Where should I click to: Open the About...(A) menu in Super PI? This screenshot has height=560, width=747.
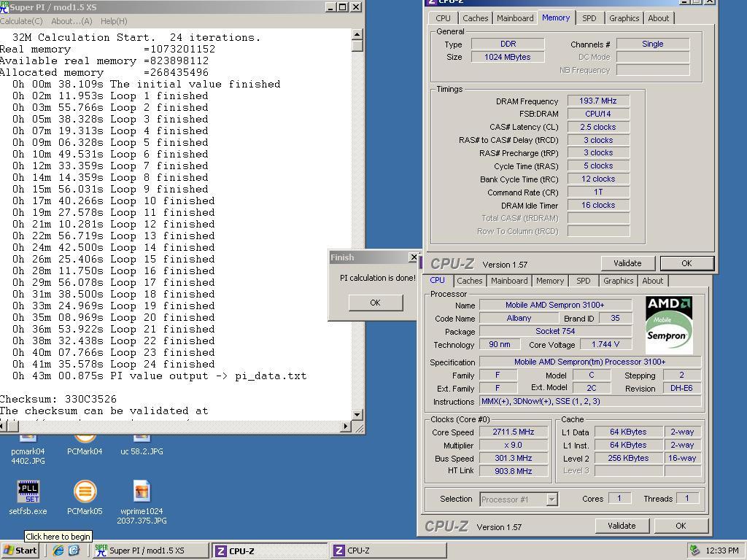(x=71, y=21)
